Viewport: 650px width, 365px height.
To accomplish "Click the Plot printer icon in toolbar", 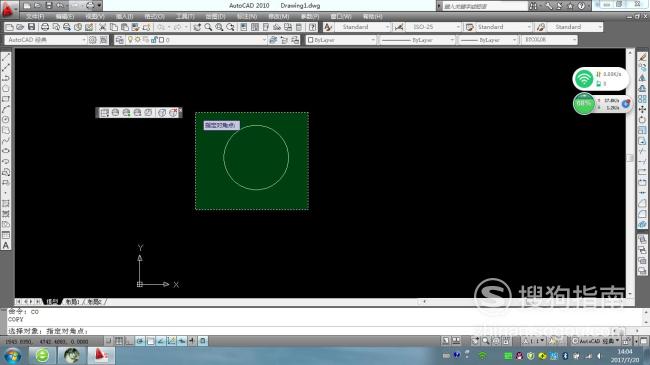I will [45, 27].
